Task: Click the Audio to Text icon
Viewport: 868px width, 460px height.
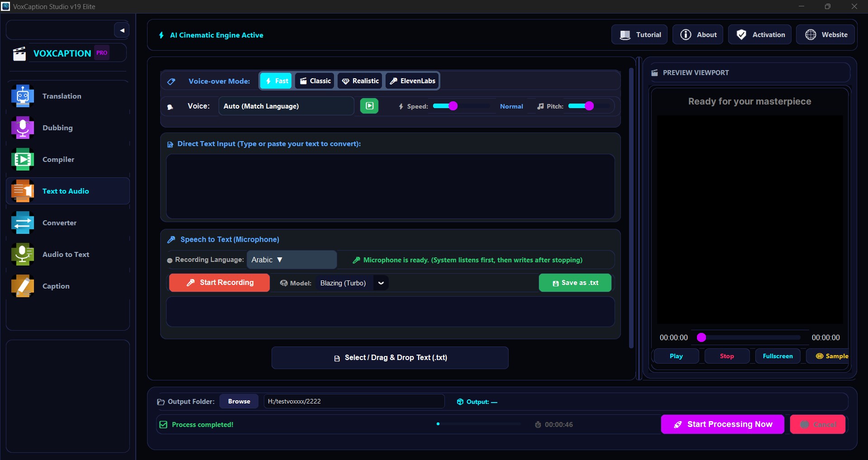Action: click(23, 254)
